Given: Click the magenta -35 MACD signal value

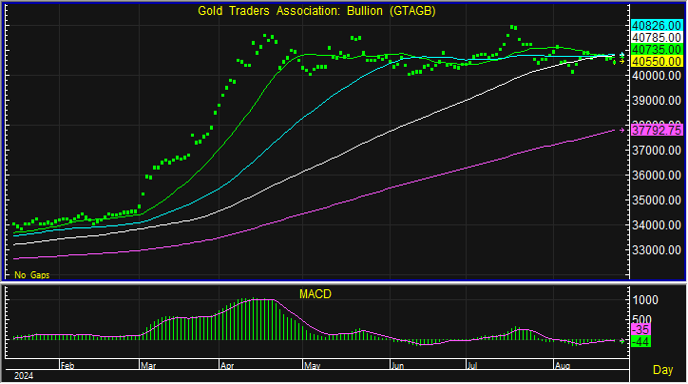Looking at the screenshot, I should 641,330.
